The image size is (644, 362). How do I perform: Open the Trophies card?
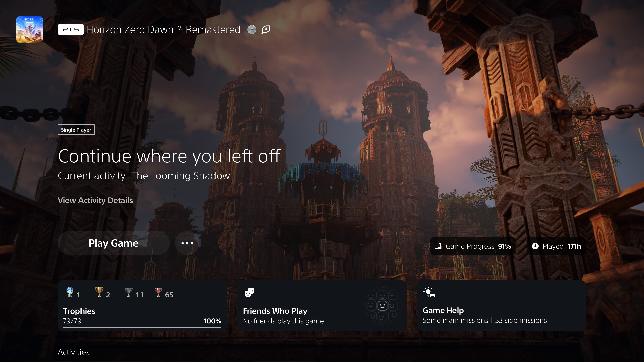[142, 306]
